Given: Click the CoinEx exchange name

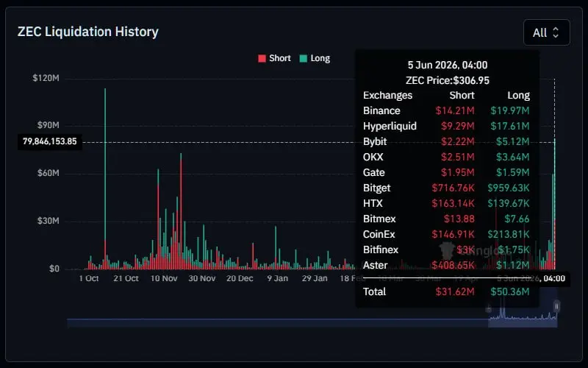Looking at the screenshot, I should pyautogui.click(x=379, y=234).
